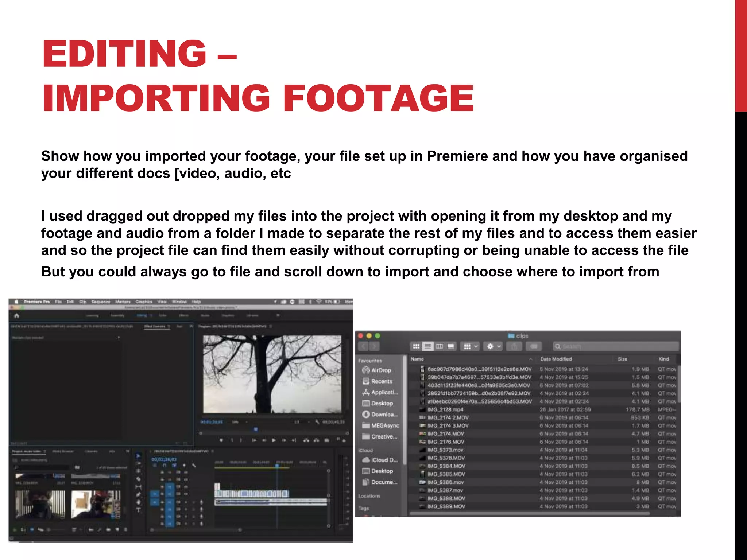Switch Project panel to icon view
The width and height of the screenshot is (747, 560).
coord(32,529)
